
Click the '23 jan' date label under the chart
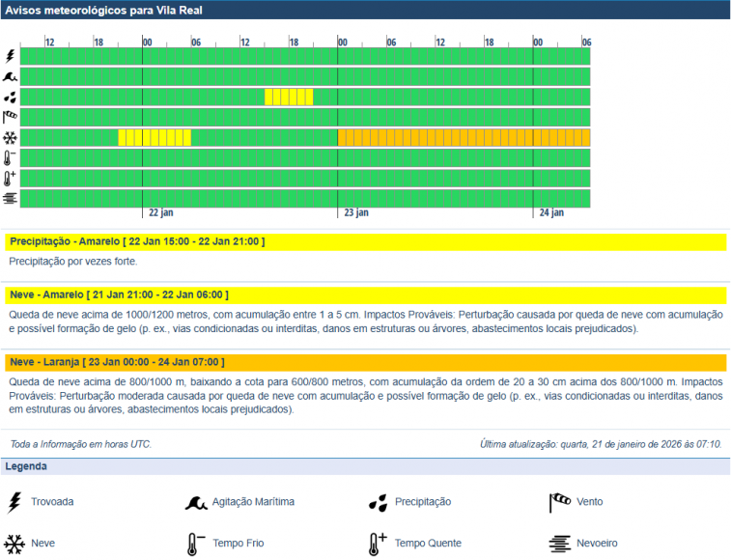(x=356, y=212)
